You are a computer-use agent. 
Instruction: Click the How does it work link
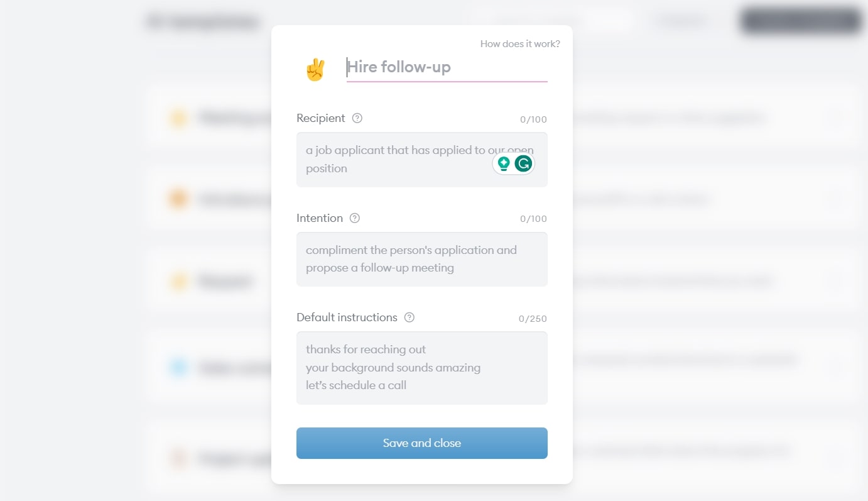click(520, 43)
